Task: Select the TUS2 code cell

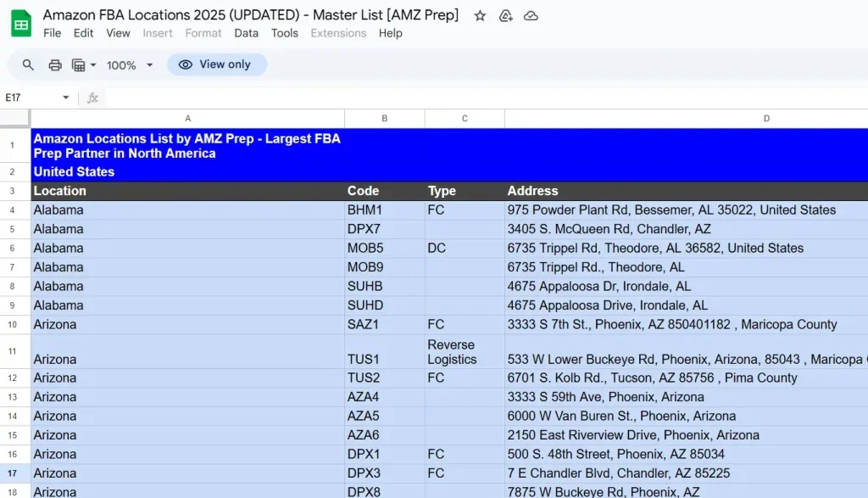Action: click(x=385, y=378)
